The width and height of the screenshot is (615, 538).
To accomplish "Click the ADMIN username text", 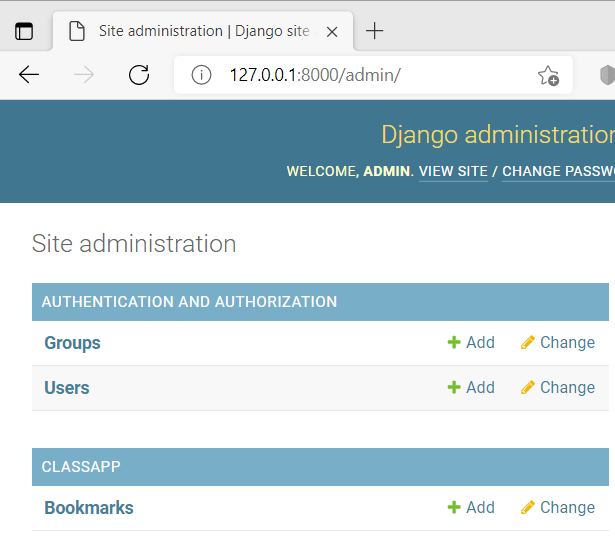I will pos(386,171).
